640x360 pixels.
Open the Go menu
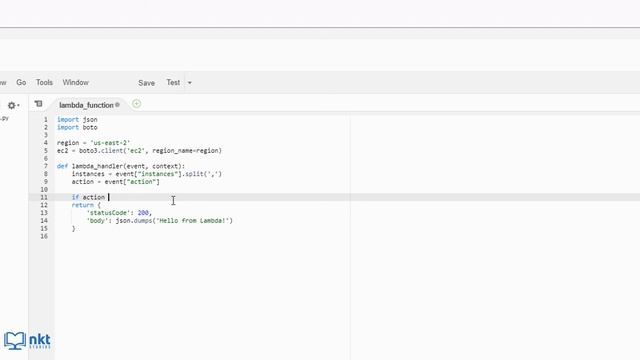(21, 82)
